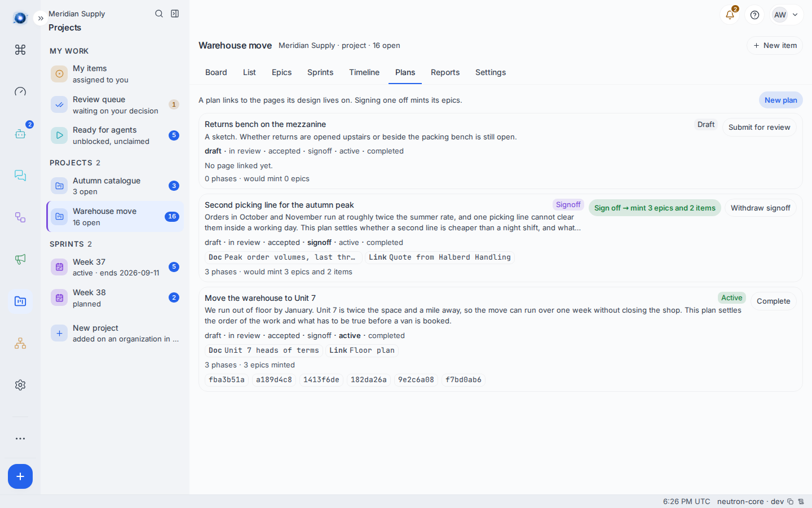Open the chat conversations icon
The height and width of the screenshot is (508, 812).
[20, 176]
